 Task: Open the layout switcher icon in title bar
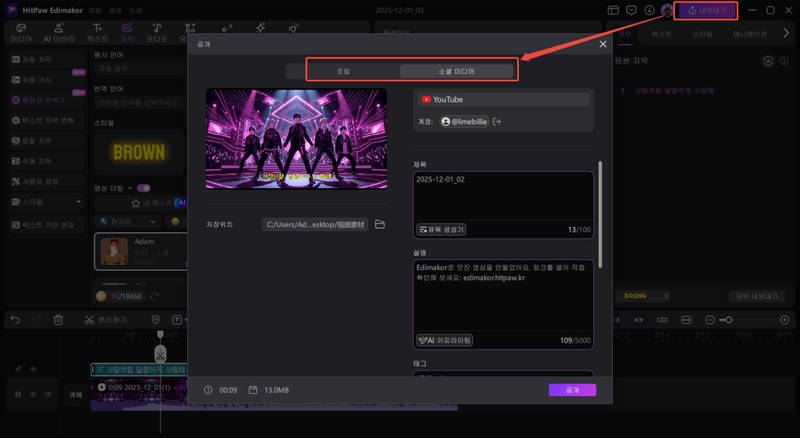pyautogui.click(x=613, y=10)
